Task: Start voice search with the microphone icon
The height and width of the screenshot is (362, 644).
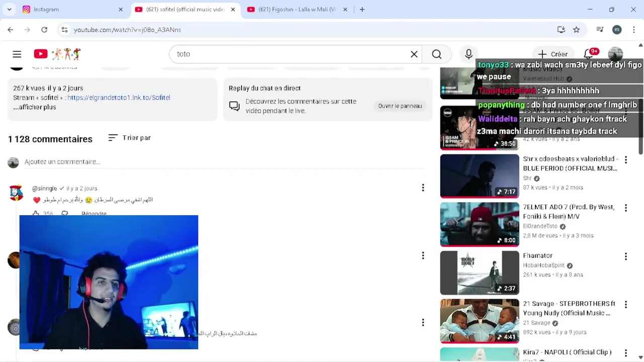Action: (469, 54)
